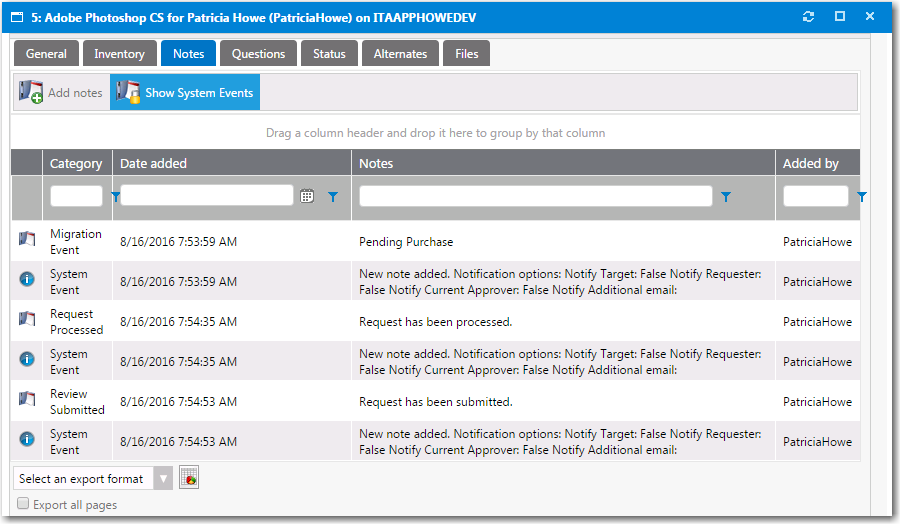Click the export button icon beside format dropdown

189,479
